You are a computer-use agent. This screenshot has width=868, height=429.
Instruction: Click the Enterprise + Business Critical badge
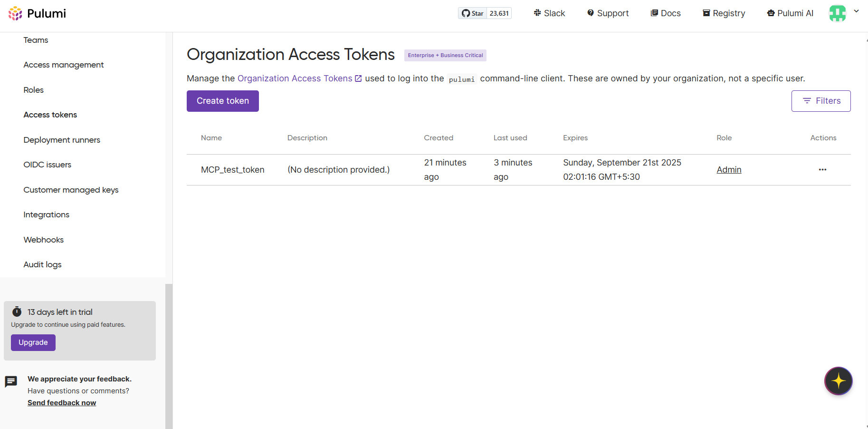445,55
